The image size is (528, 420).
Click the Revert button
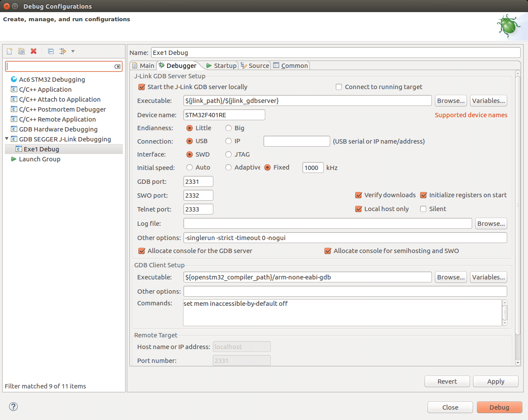(x=447, y=382)
